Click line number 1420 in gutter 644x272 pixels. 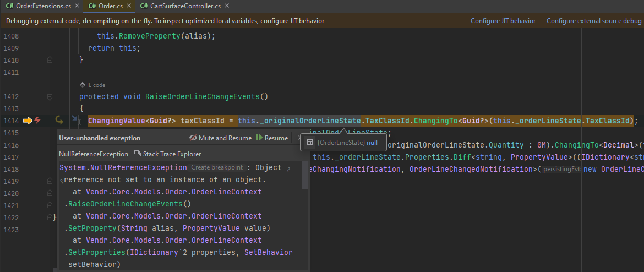click(11, 193)
